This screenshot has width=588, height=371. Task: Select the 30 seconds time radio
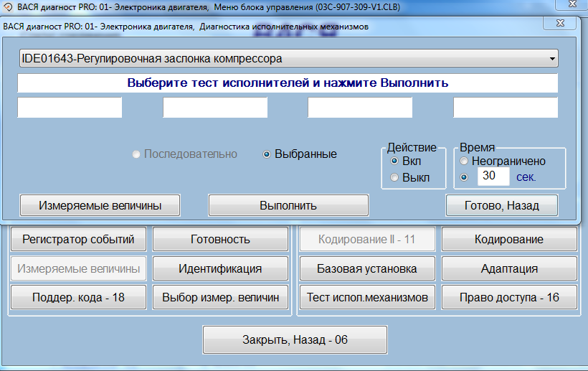464,177
